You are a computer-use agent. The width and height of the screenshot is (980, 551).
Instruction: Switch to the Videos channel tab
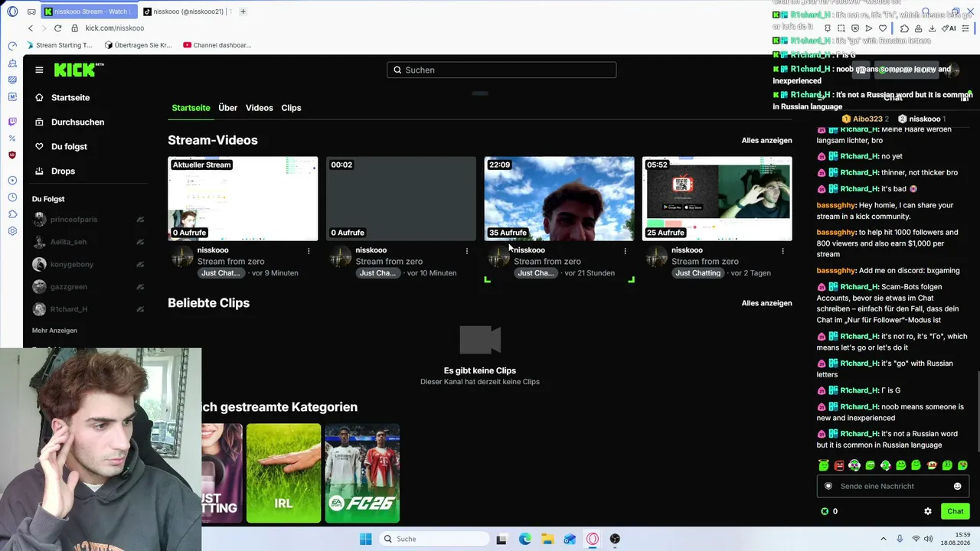260,108
